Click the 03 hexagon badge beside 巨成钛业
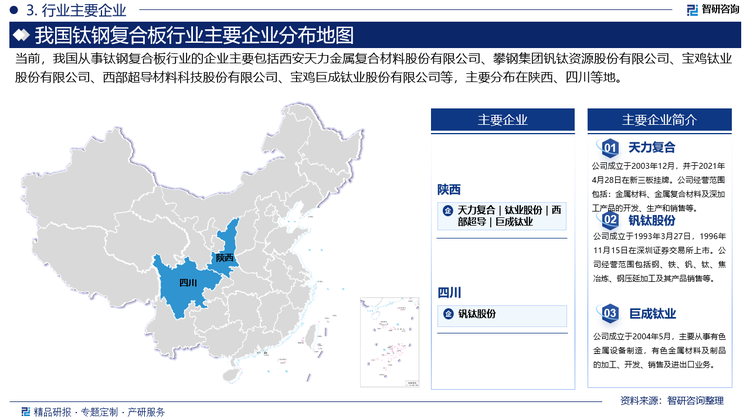 point(610,313)
